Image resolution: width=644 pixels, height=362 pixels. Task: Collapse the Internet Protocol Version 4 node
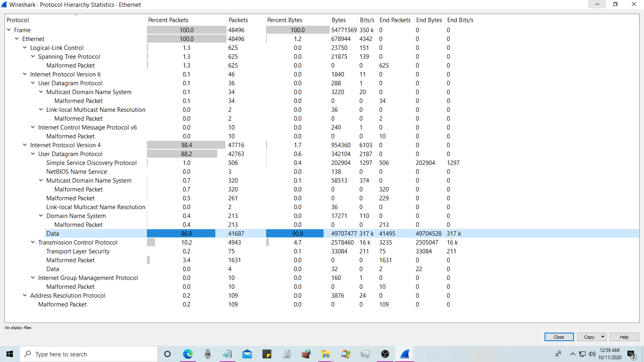(x=25, y=145)
